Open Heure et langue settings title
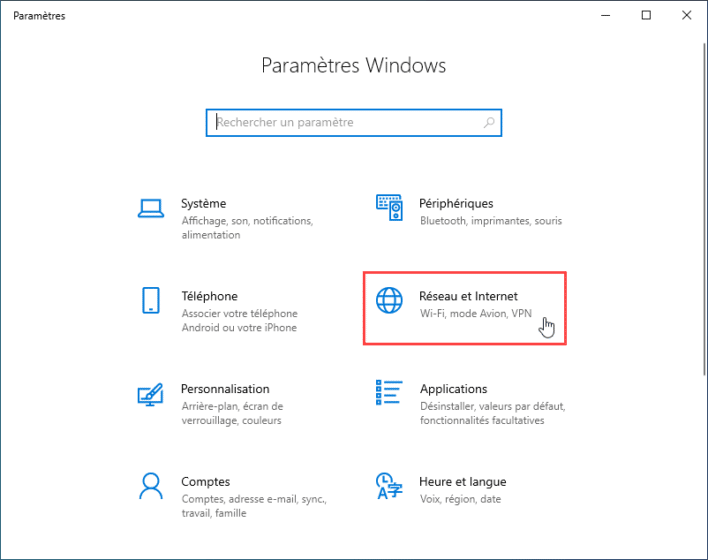Screen dimensions: 708x560 tap(463, 481)
